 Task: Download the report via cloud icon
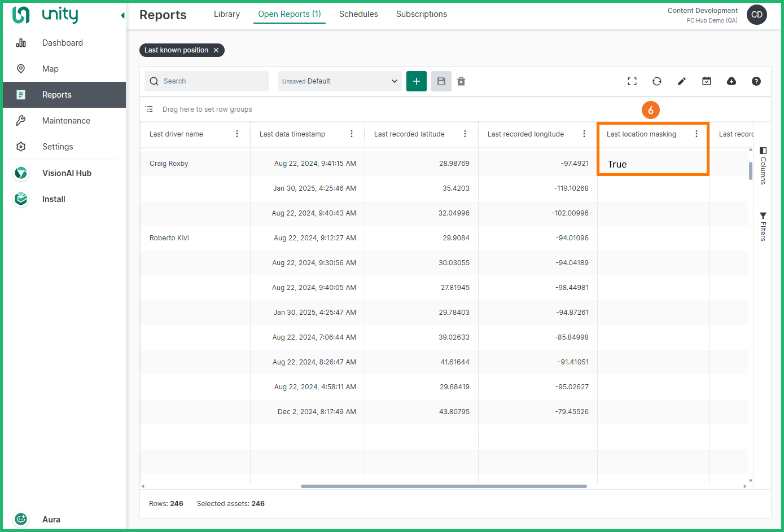click(732, 81)
